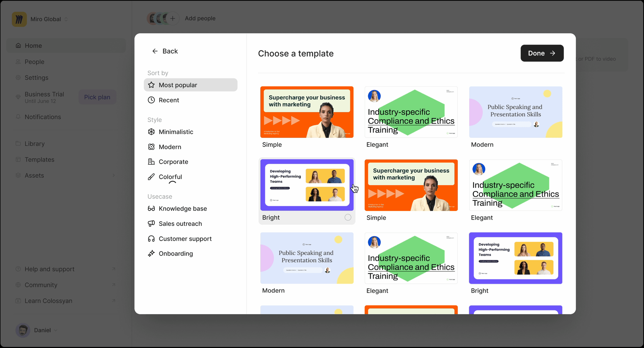Select first-row Elegant compliance template thumbnail
Image resolution: width=644 pixels, height=348 pixels.
click(411, 112)
